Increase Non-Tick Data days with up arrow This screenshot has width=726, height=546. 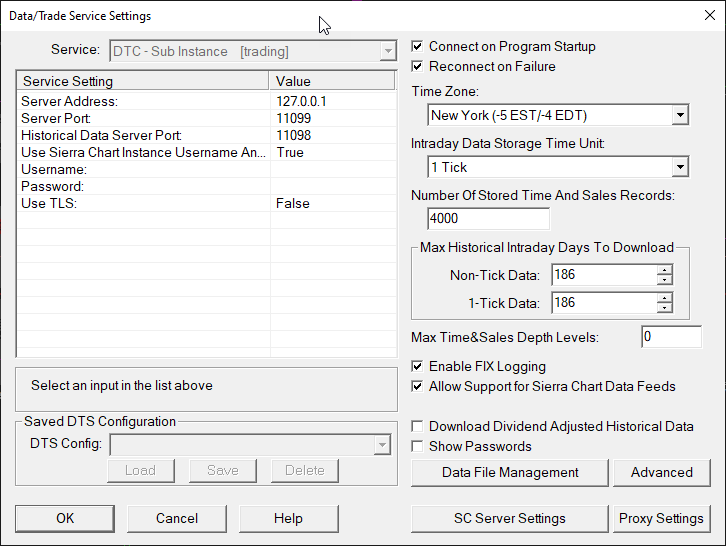(x=664, y=270)
